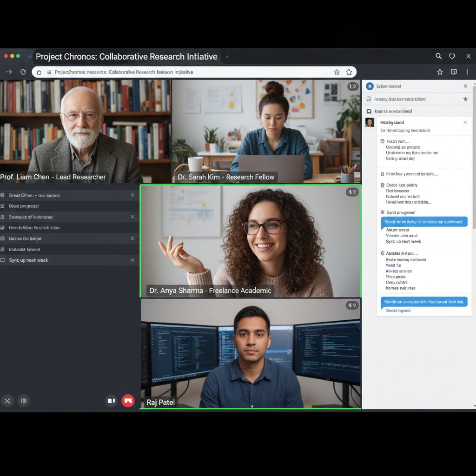
Task: Select the Project Chronos browser tab
Action: pos(126,56)
